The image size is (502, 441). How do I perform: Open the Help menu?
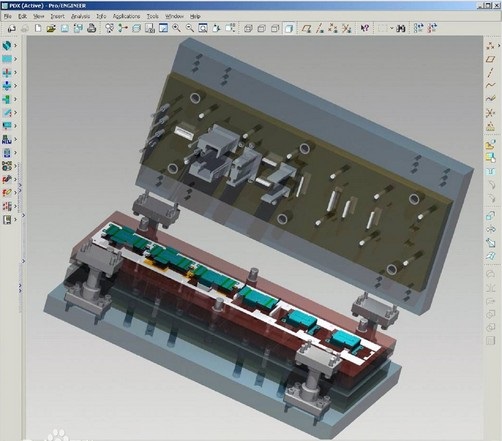[x=195, y=16]
